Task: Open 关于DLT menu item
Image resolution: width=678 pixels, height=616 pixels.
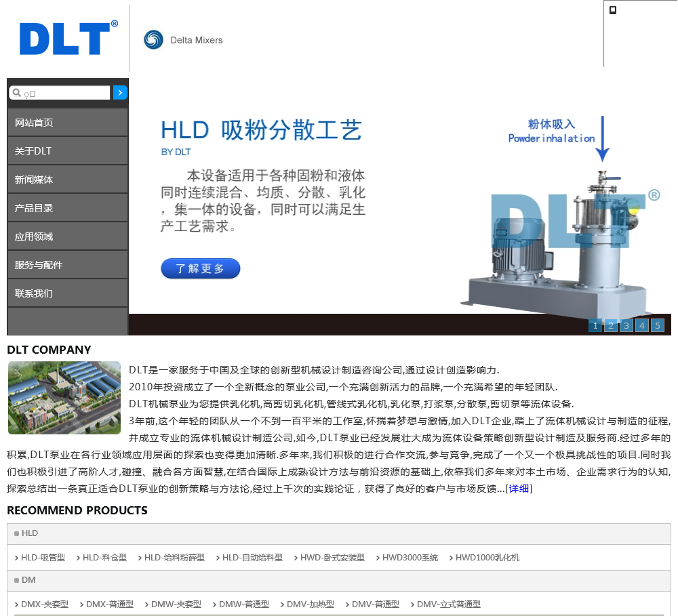Action: click(x=67, y=151)
